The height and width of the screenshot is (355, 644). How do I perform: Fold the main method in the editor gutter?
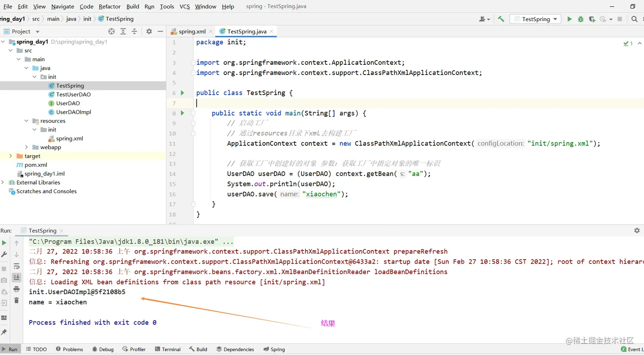[193, 113]
